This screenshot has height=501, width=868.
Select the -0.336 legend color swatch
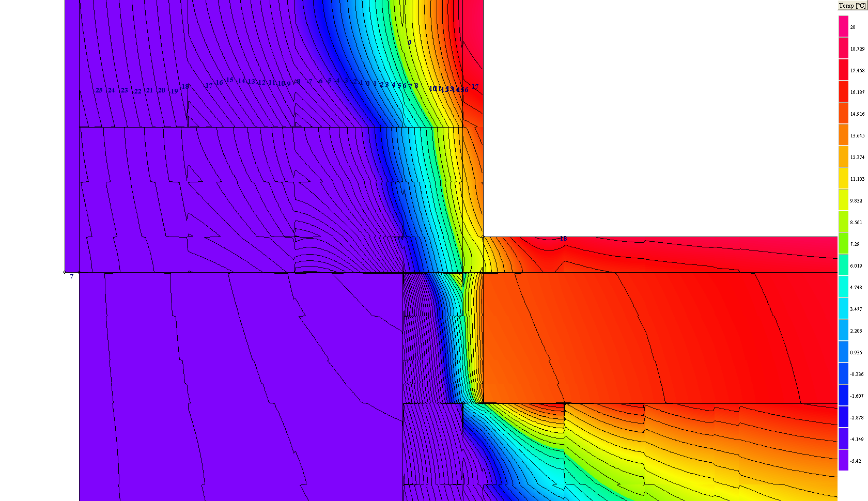click(843, 373)
